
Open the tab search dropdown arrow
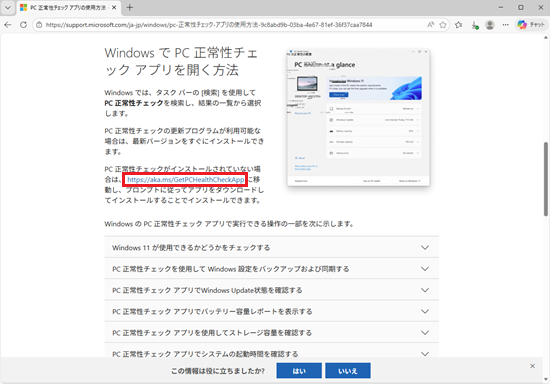point(8,7)
